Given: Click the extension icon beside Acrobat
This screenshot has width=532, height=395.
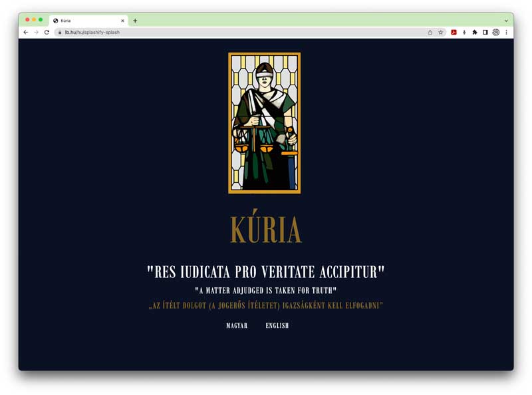Looking at the screenshot, I should tap(464, 33).
